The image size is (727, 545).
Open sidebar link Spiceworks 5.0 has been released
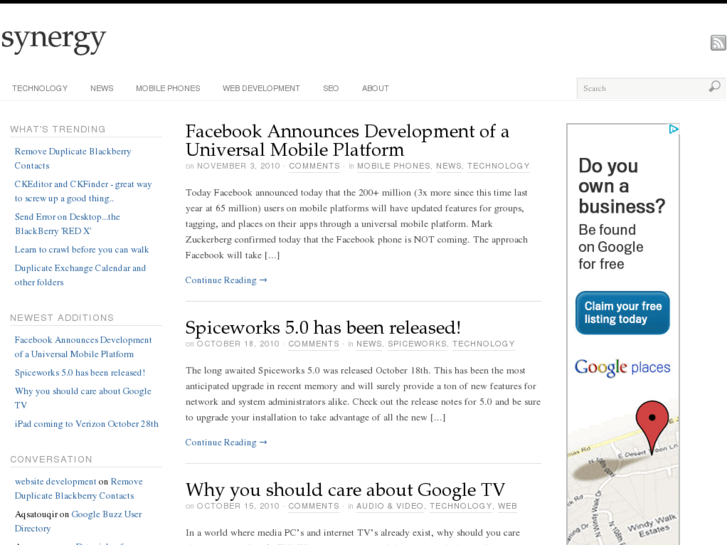pos(80,372)
